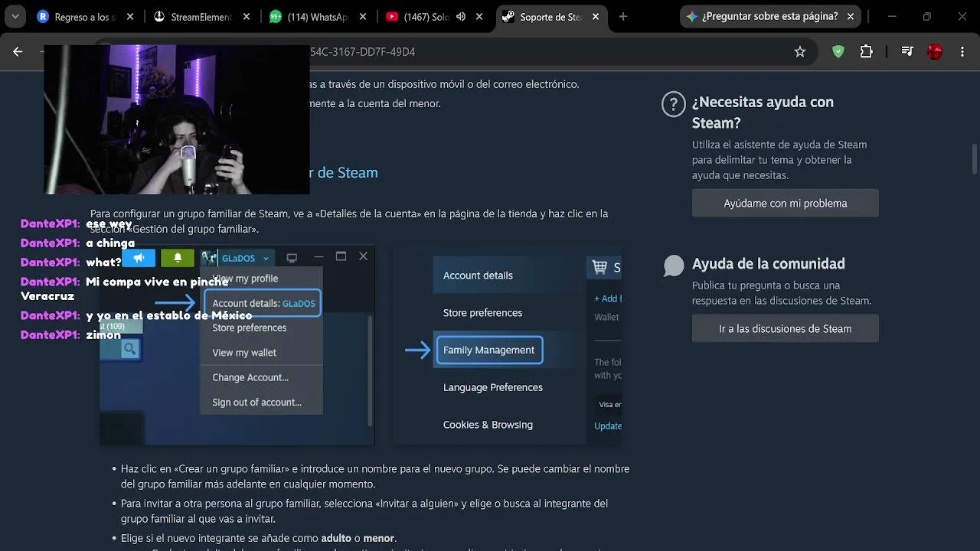
Task: Open the Extensions puzzle menu
Action: pyautogui.click(x=866, y=51)
